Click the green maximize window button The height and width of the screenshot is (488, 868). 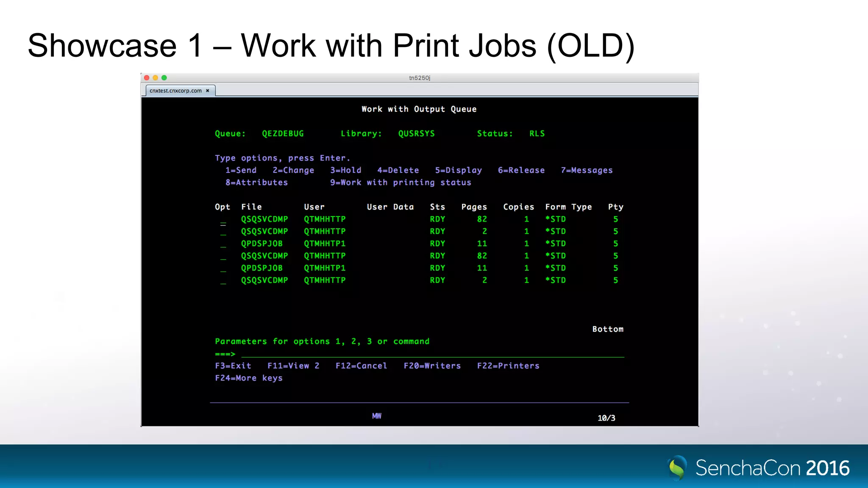(x=164, y=78)
